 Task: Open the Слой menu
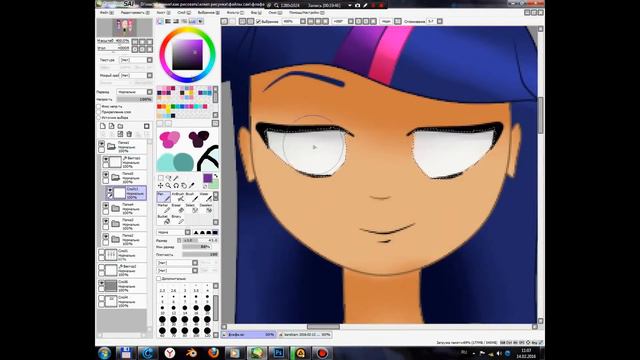(x=184, y=13)
